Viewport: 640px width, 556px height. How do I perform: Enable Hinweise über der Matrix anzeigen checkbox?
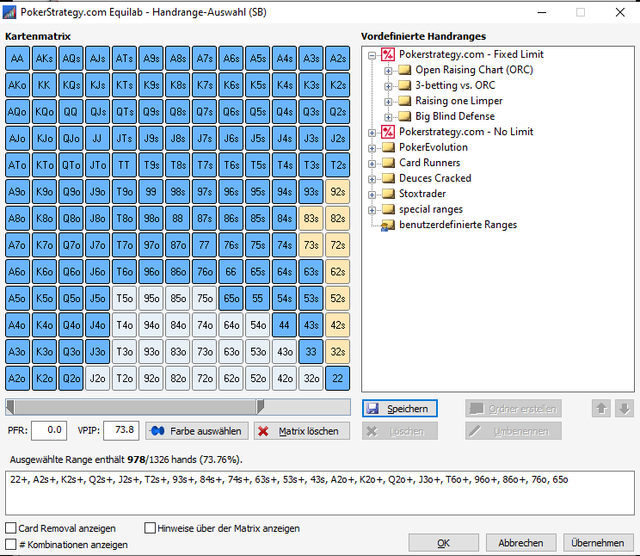[x=150, y=528]
